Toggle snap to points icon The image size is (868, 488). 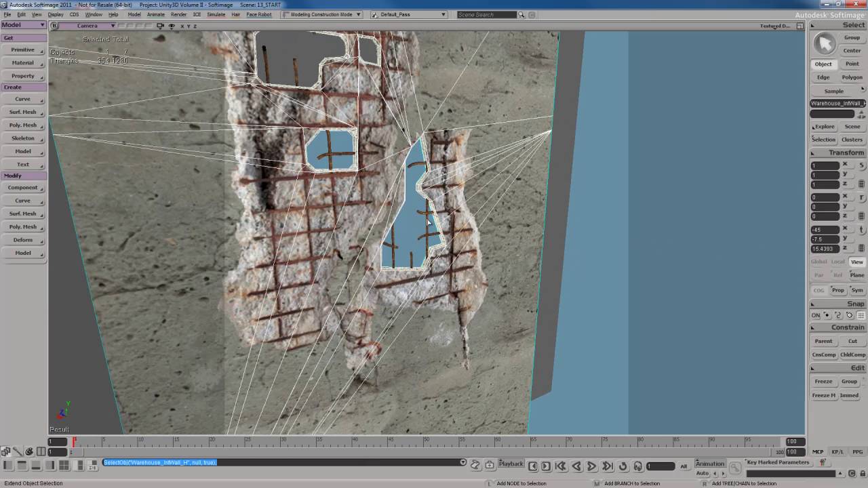(827, 315)
